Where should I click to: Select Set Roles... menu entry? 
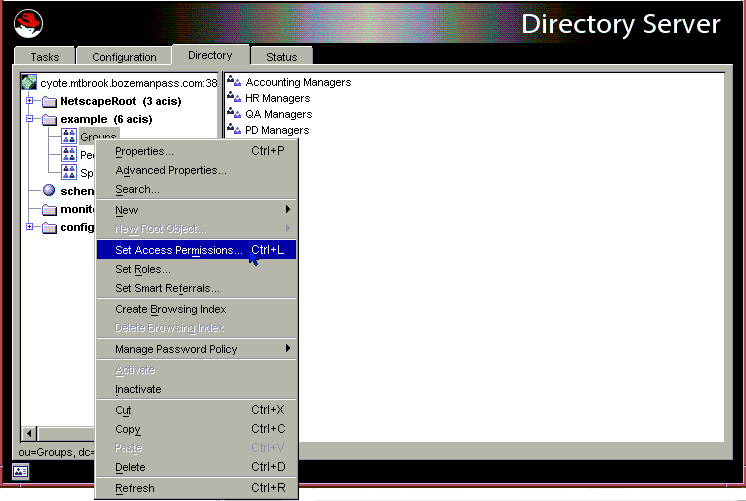coord(196,269)
